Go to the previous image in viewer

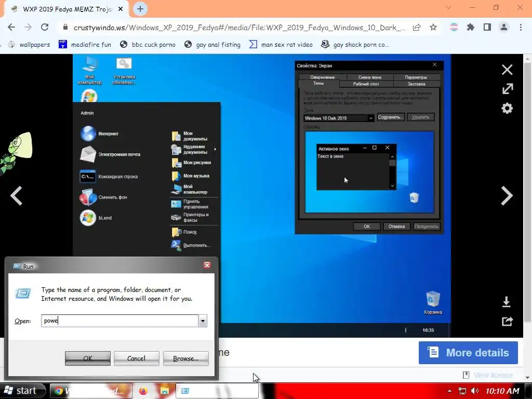[x=16, y=196]
